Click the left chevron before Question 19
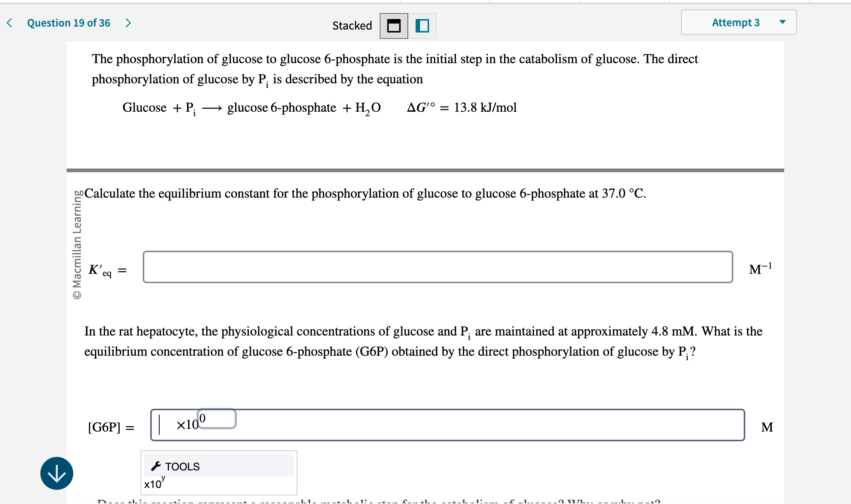Screen dimensions: 851x504 pos(9,23)
